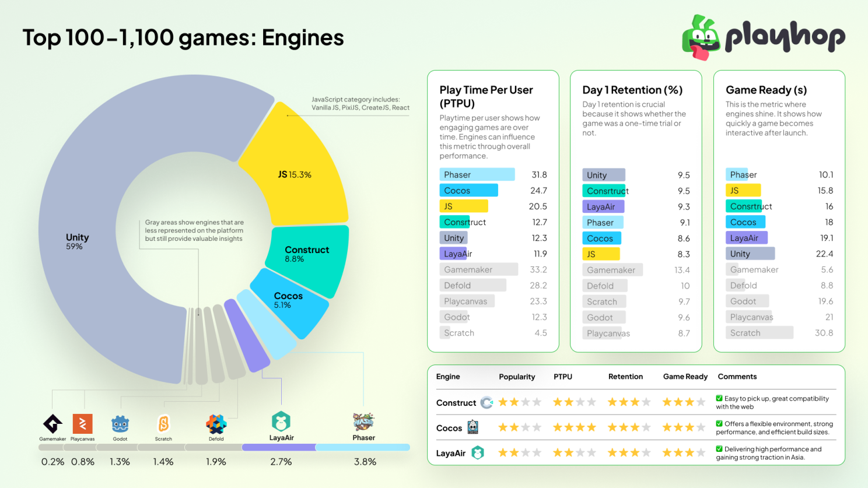Click the Game Ready column header in table
This screenshot has width=868, height=488.
[685, 377]
